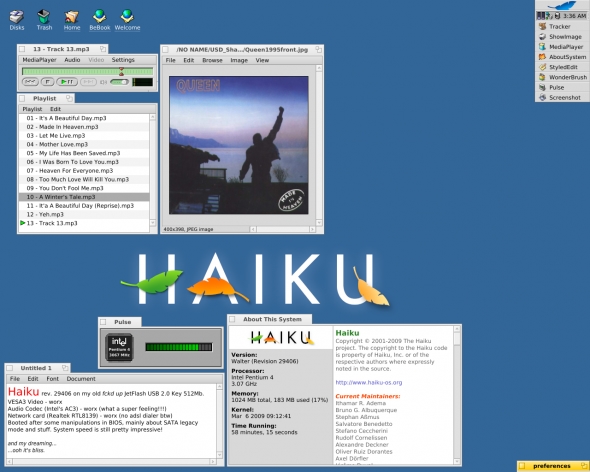
Task: Select MediaPlayer in the Deskbar
Action: [562, 47]
